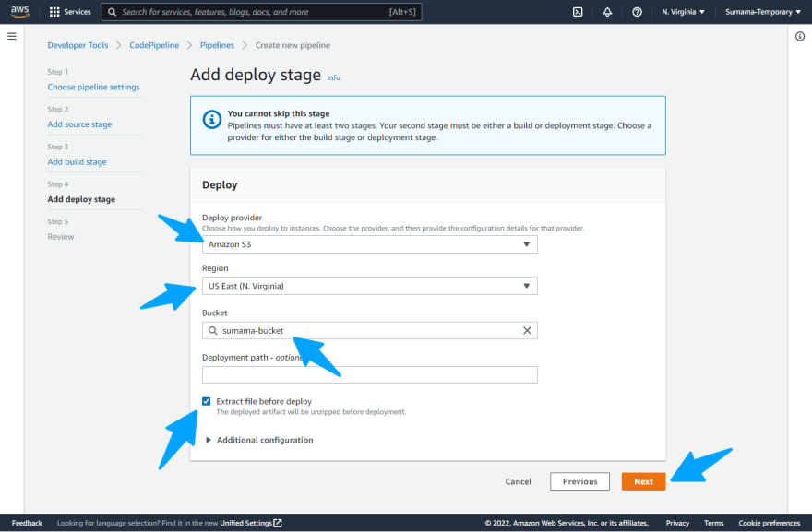Open the Services grid menu
Screen dimensions: 812x532
point(54,12)
